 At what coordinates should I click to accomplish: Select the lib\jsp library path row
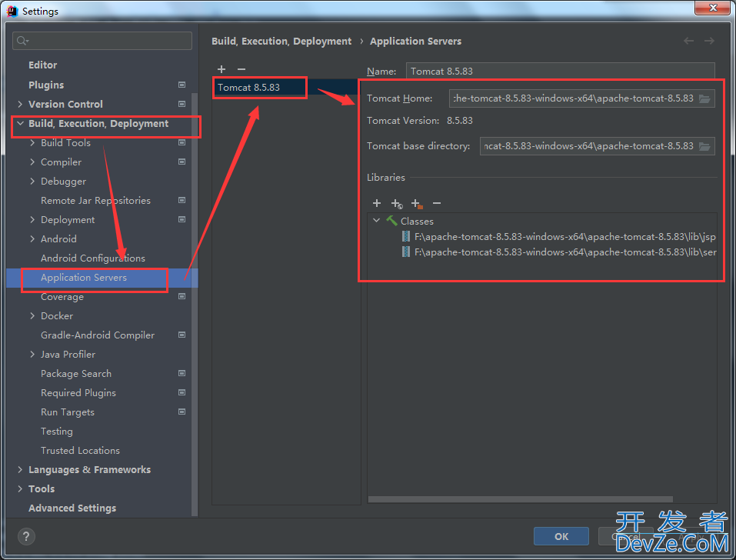tap(543, 237)
